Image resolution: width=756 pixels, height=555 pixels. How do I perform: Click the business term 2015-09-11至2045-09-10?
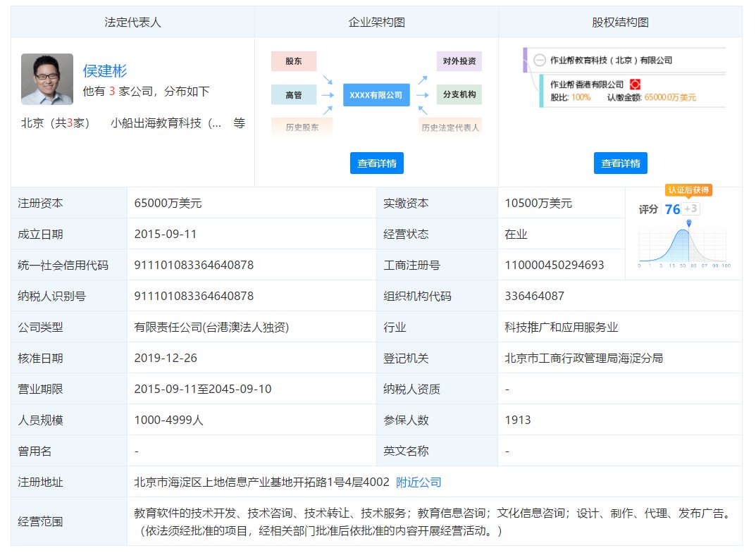click(x=203, y=389)
